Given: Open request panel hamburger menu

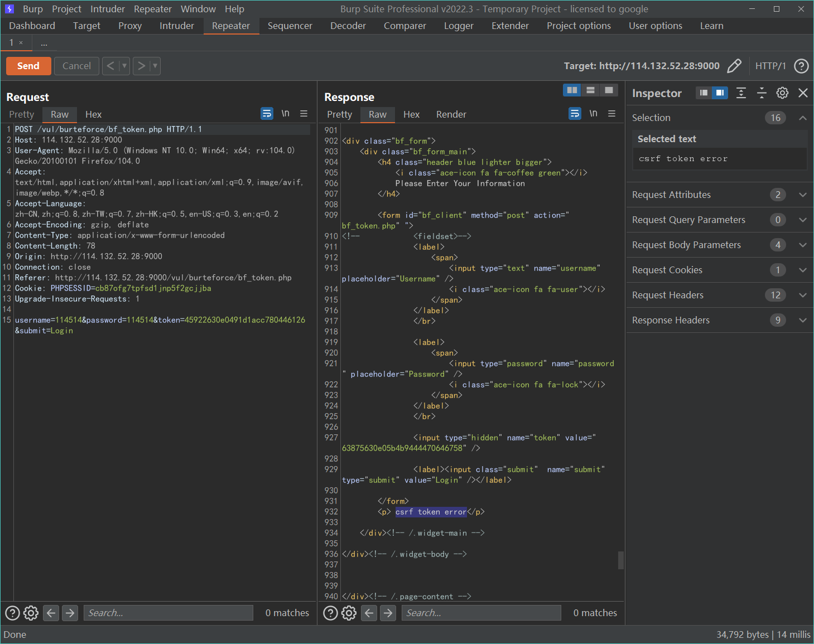Looking at the screenshot, I should (x=304, y=113).
